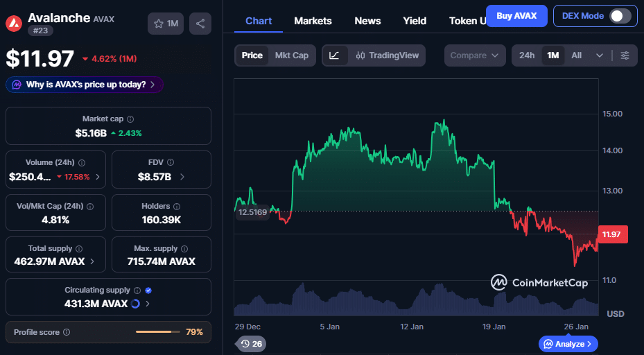Select the 24h time range
The width and height of the screenshot is (644, 355).
click(527, 55)
